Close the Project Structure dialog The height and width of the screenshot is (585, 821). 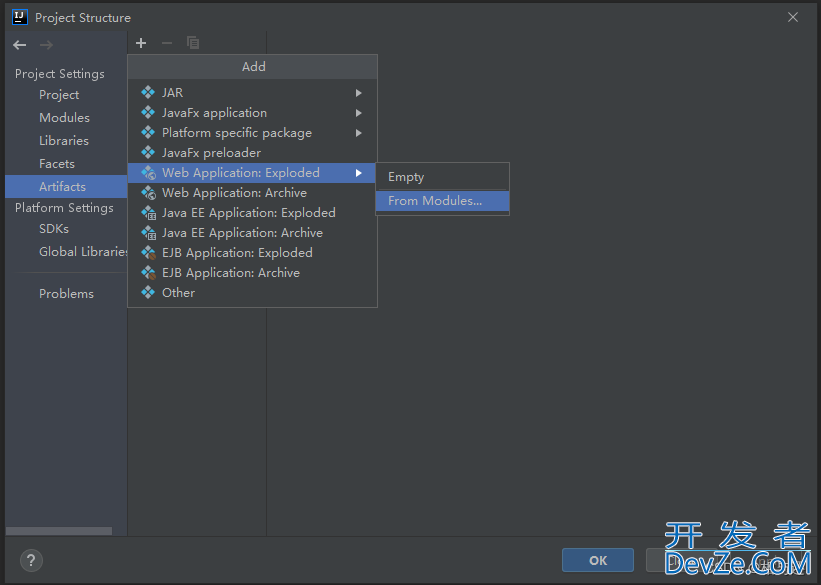[793, 17]
